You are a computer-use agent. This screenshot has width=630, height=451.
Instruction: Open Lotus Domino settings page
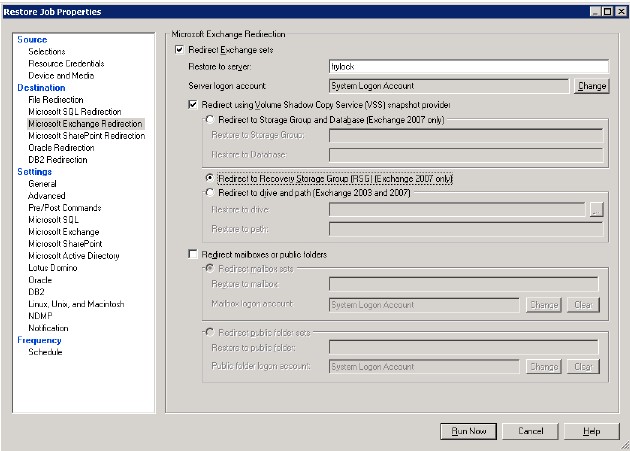point(53,268)
